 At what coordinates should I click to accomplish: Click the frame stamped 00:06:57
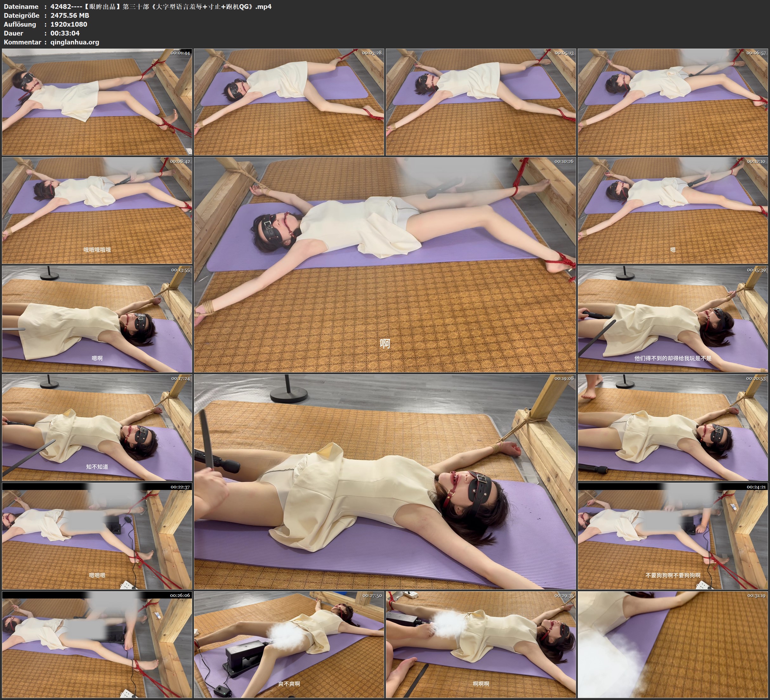click(x=673, y=102)
